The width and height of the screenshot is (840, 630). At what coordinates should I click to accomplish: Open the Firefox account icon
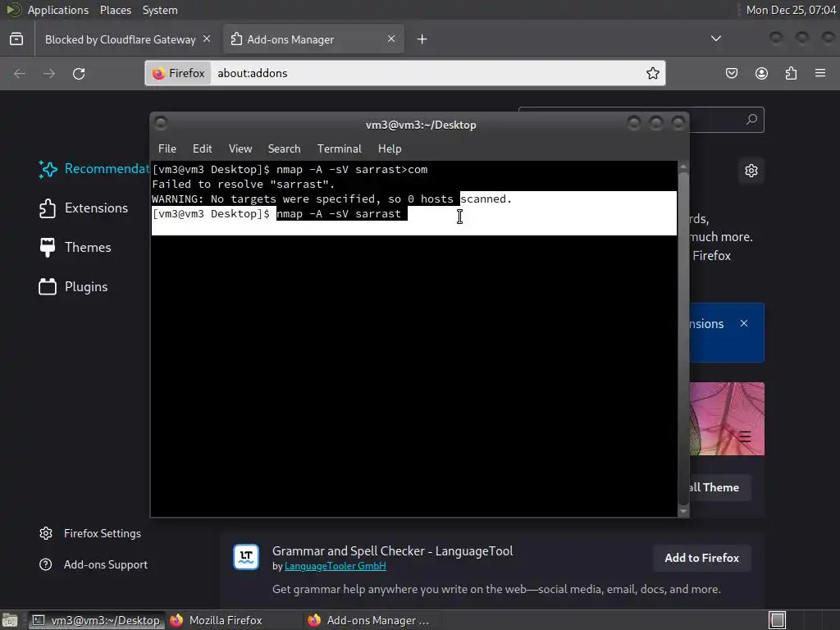point(761,73)
